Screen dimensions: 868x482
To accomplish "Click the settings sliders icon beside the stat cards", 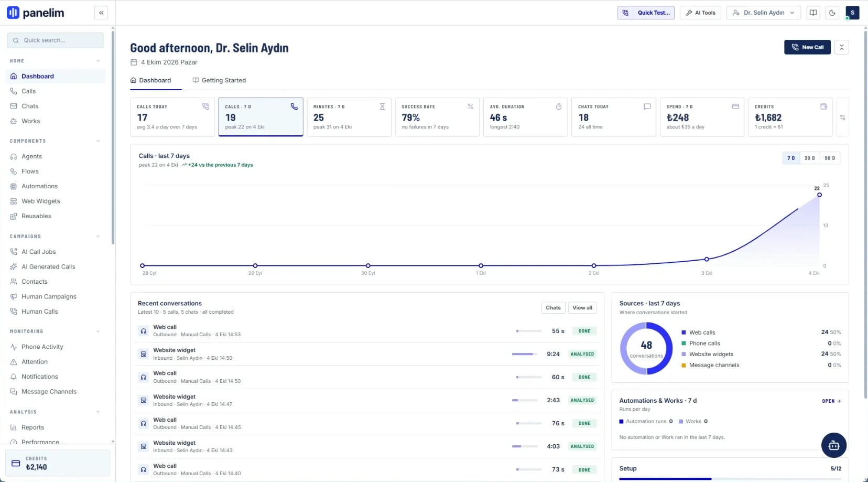I will tap(843, 117).
